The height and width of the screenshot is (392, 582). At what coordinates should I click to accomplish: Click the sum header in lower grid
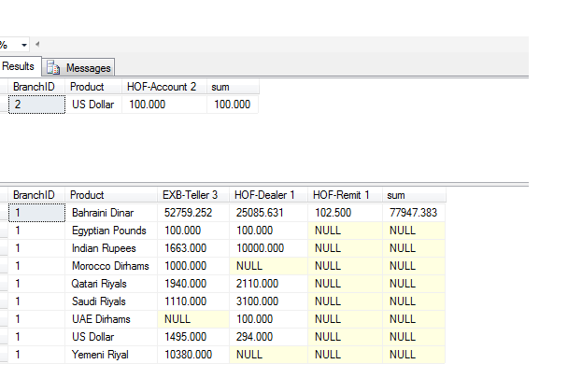(414, 195)
